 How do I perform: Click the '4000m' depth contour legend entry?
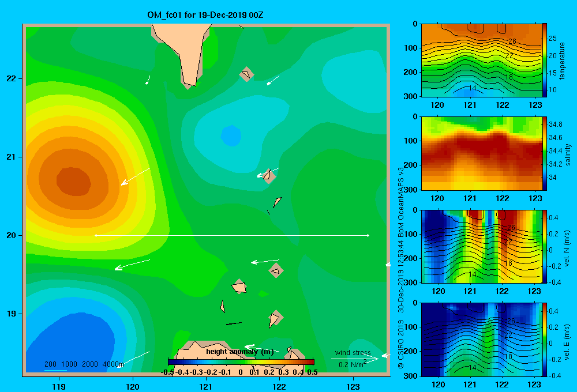(113, 364)
